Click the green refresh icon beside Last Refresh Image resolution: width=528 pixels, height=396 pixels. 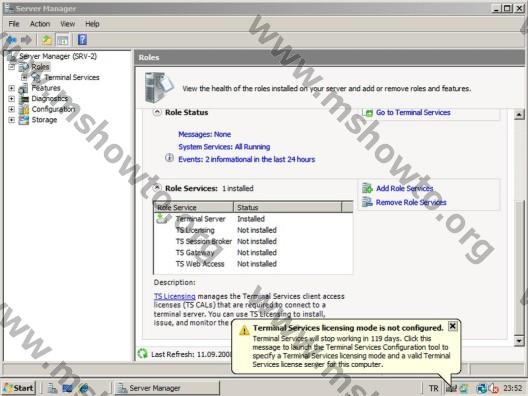click(142, 354)
